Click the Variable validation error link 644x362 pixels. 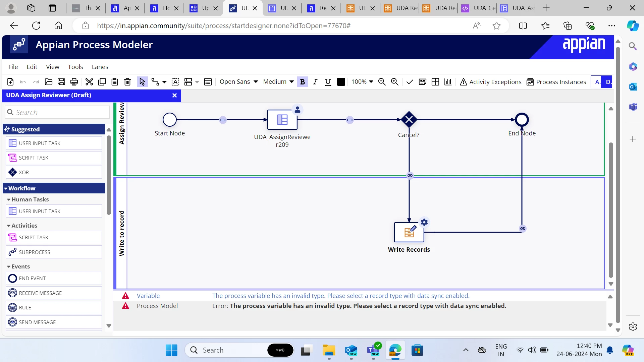148,296
